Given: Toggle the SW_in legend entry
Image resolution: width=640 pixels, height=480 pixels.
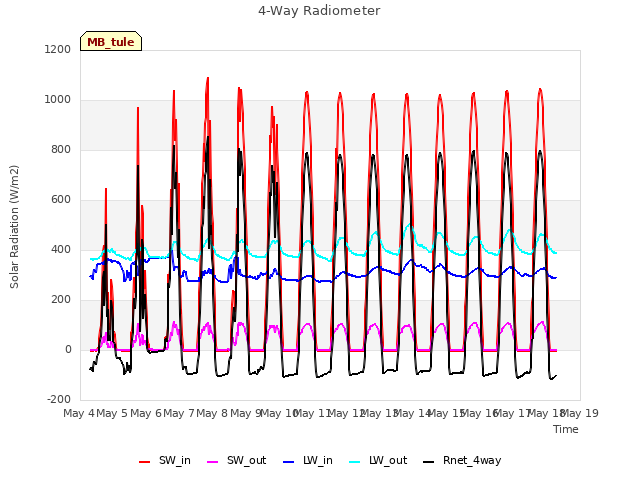Looking at the screenshot, I should [165, 460].
